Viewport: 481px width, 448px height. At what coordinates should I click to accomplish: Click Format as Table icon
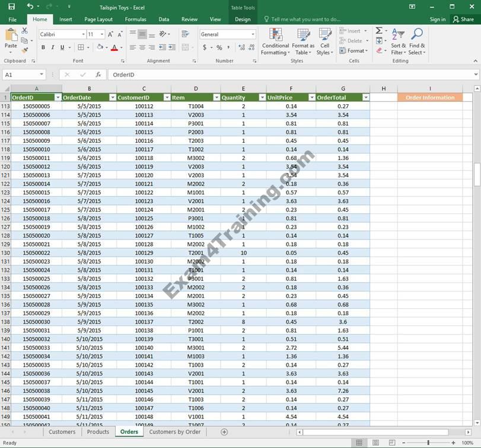tap(303, 41)
